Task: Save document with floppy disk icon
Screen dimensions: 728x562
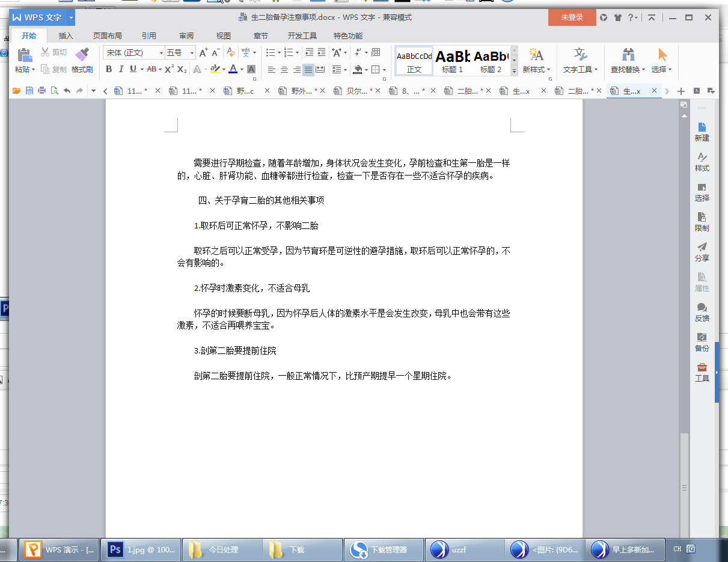Action: [x=29, y=91]
